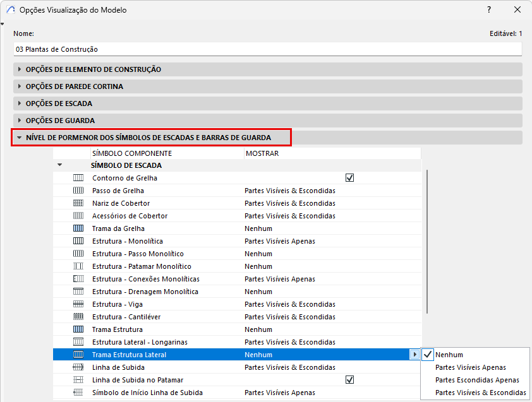The width and height of the screenshot is (532, 402).
Task: Click the Estrutura - Patamar Monolítico icon
Action: [78, 266]
